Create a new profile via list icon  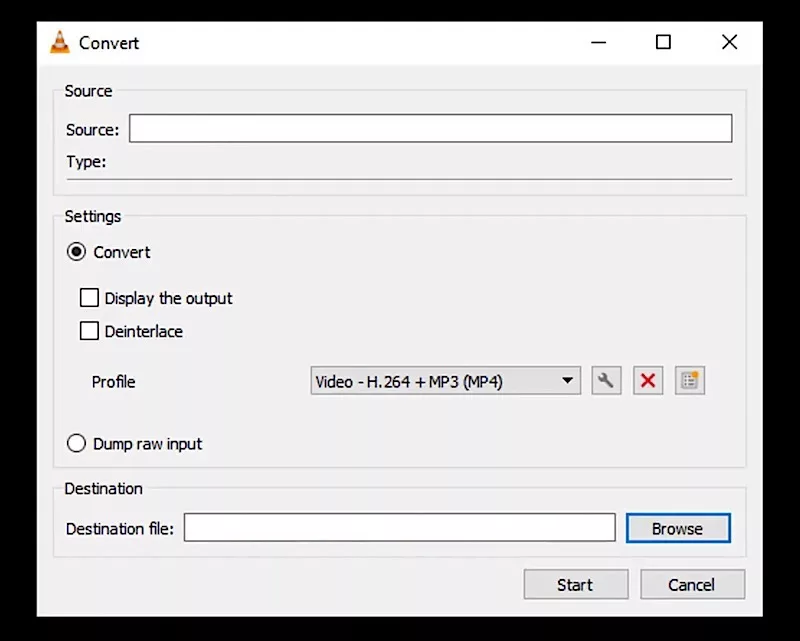point(690,381)
